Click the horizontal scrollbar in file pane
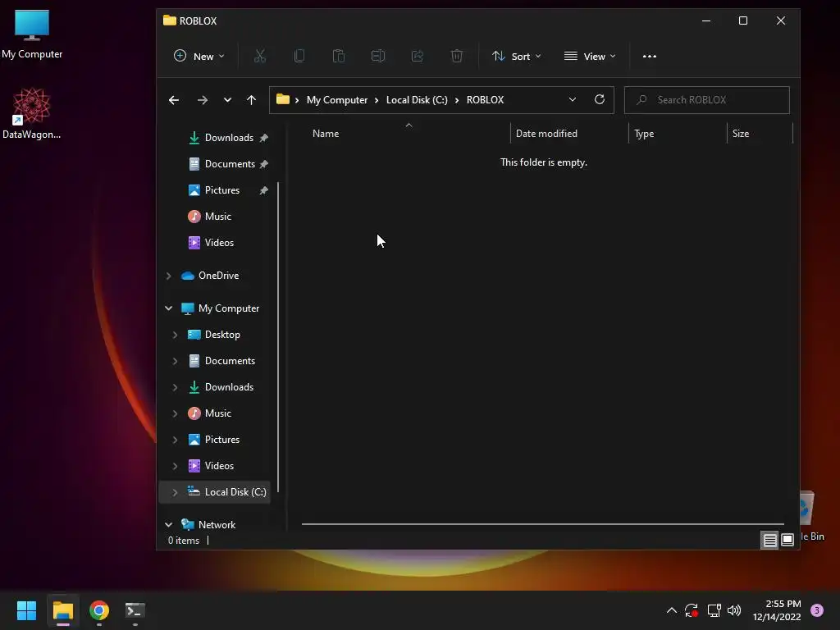 [x=543, y=524]
